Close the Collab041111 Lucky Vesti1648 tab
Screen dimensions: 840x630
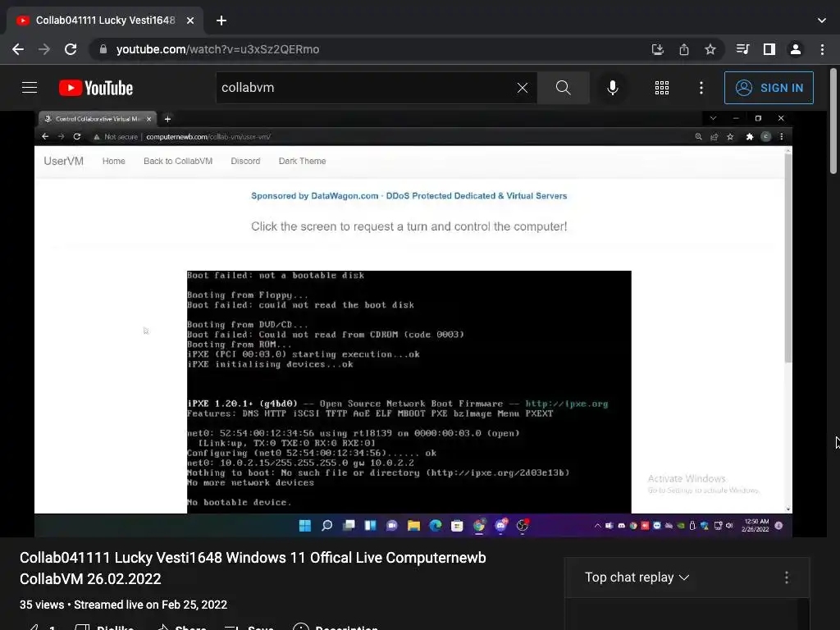tap(190, 21)
